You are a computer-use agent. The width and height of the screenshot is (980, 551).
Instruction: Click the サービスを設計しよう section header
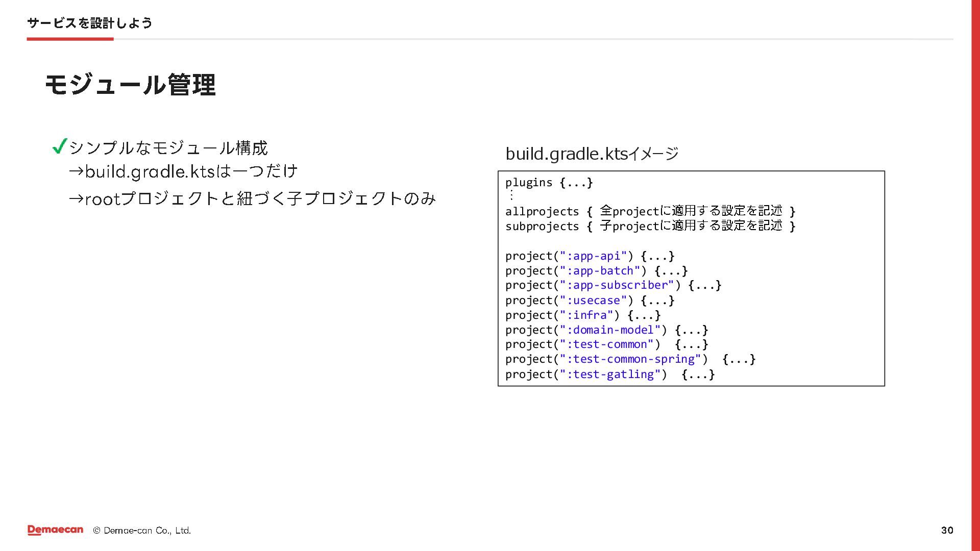(x=89, y=23)
